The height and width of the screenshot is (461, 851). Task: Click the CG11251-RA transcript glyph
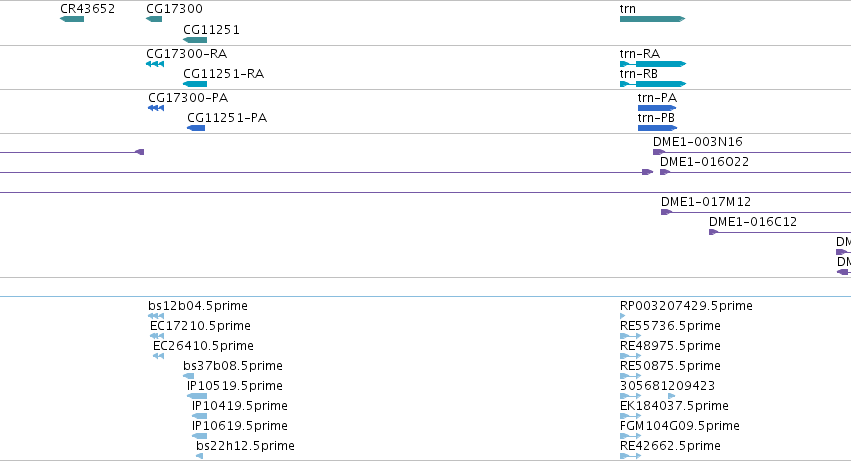[195, 84]
